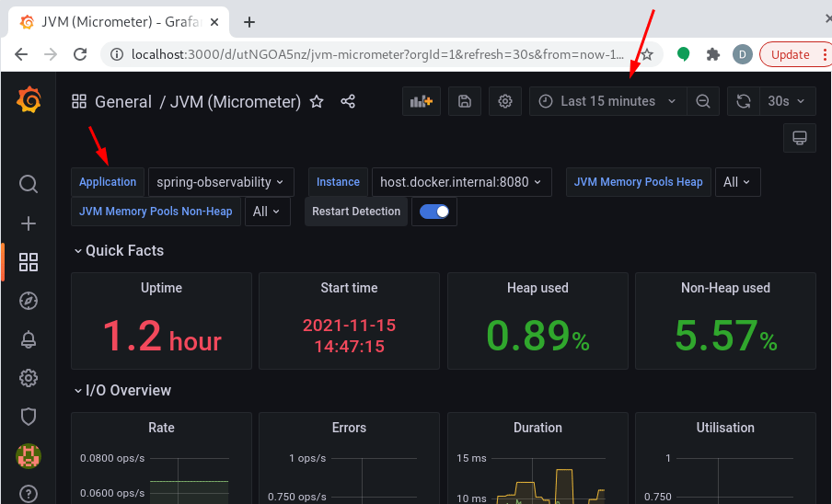Open the Help question mark icon

pyautogui.click(x=29, y=494)
